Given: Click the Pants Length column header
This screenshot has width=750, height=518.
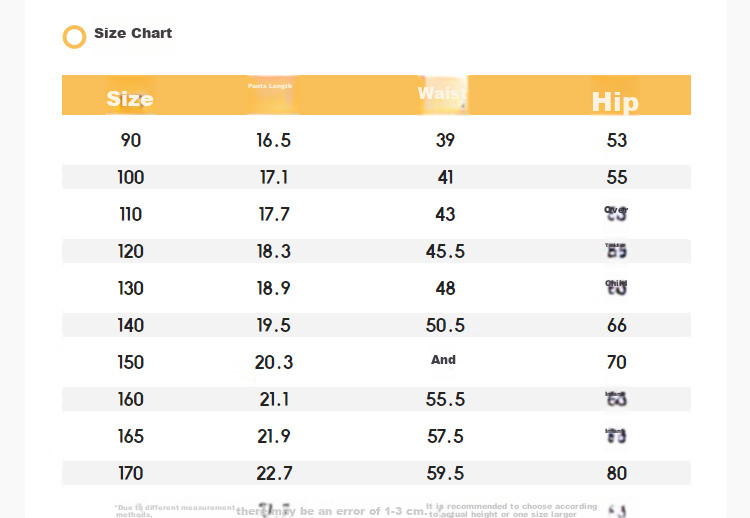Looking at the screenshot, I should [270, 86].
